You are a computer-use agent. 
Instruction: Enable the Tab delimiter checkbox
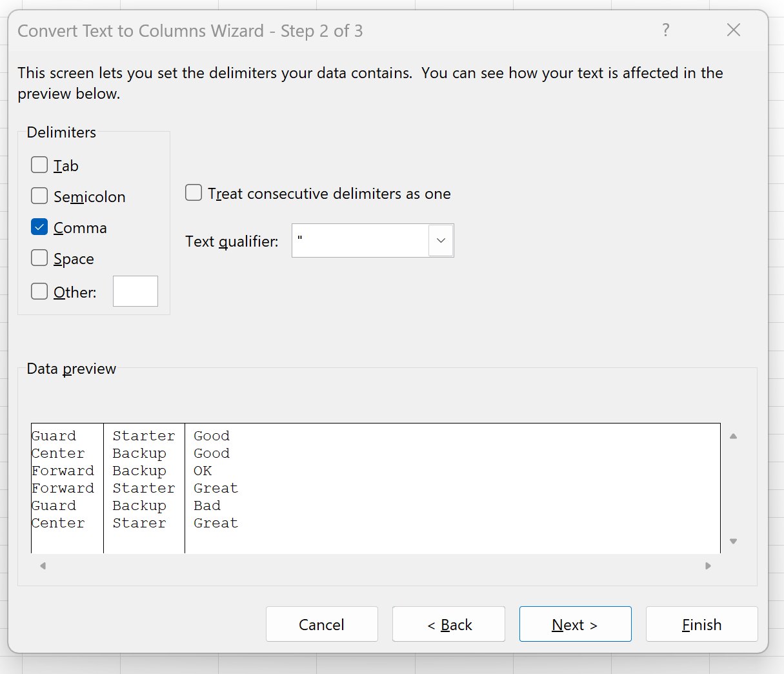point(39,165)
